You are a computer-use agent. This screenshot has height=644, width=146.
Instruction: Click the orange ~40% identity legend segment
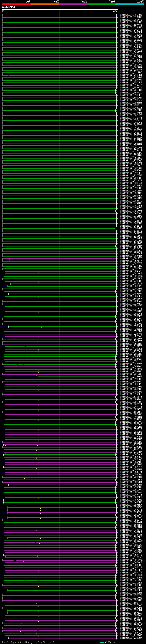[x=45, y=4]
